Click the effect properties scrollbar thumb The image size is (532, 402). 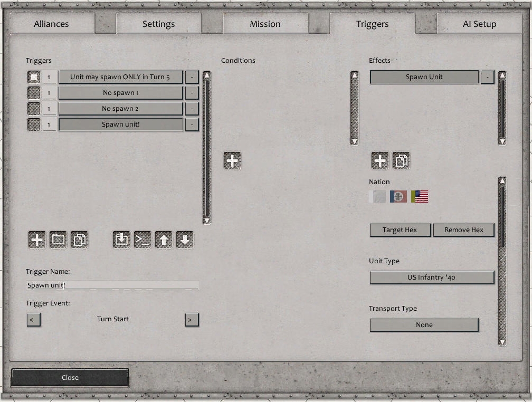click(502, 216)
